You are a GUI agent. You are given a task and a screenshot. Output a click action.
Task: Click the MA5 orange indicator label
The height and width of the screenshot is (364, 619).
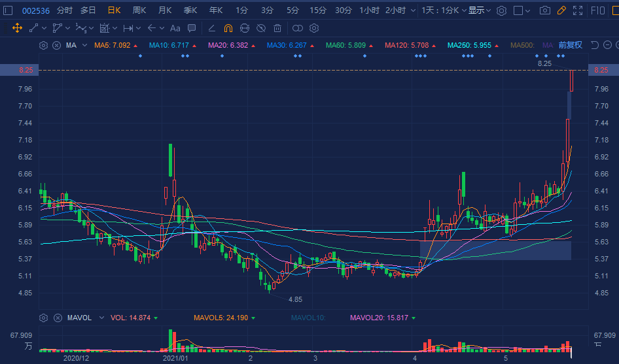[112, 45]
